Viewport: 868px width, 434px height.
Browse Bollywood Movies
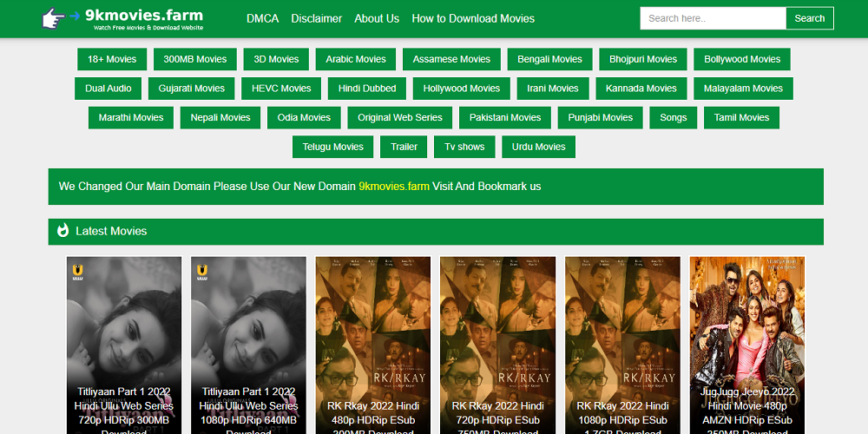[x=742, y=59]
